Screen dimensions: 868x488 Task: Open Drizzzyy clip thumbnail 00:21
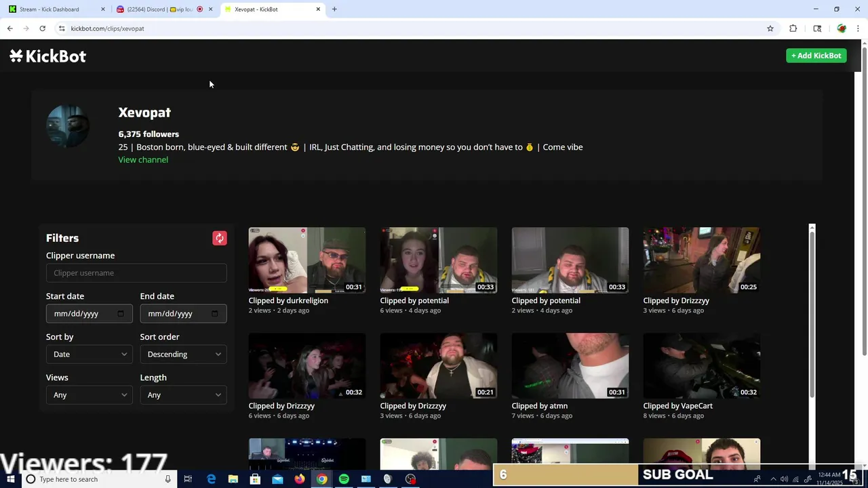(x=439, y=365)
